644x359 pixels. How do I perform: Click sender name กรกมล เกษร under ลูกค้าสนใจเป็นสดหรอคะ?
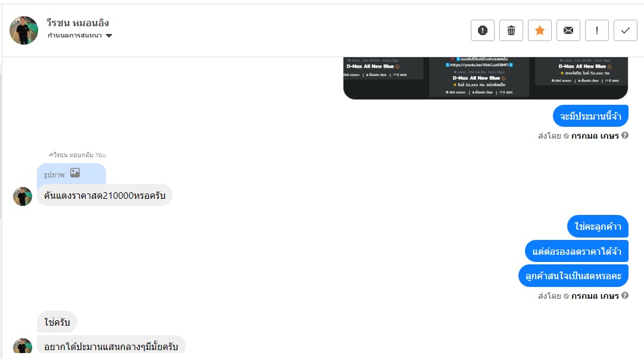coord(595,296)
